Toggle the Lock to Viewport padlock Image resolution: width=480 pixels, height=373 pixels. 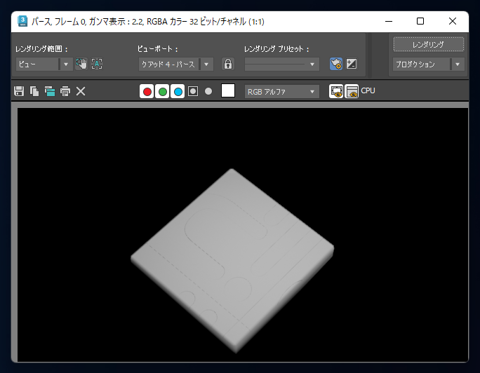(228, 64)
